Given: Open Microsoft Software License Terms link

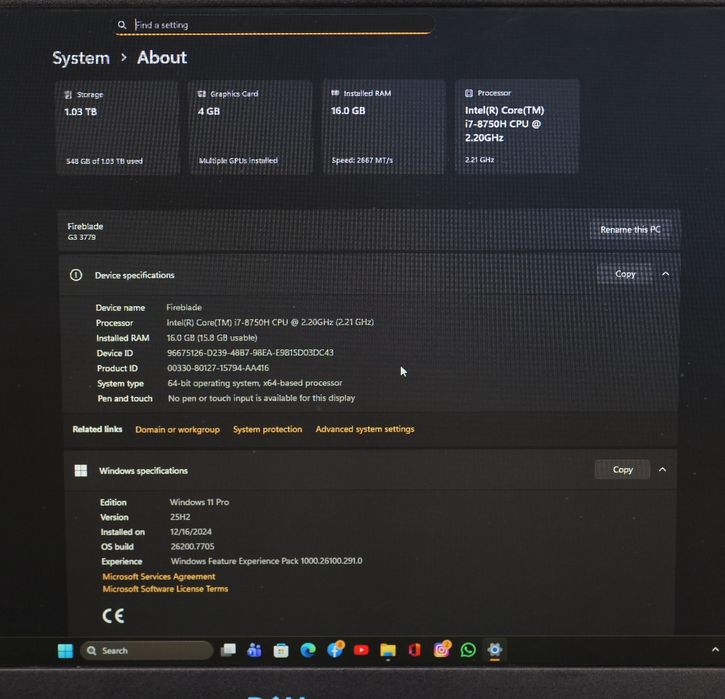Looking at the screenshot, I should tap(165, 589).
